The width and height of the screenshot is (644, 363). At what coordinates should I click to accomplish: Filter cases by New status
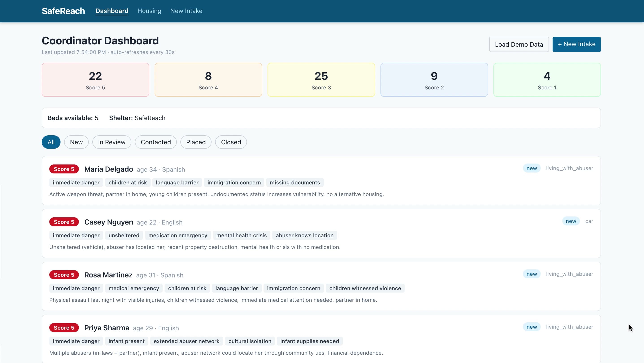(76, 142)
